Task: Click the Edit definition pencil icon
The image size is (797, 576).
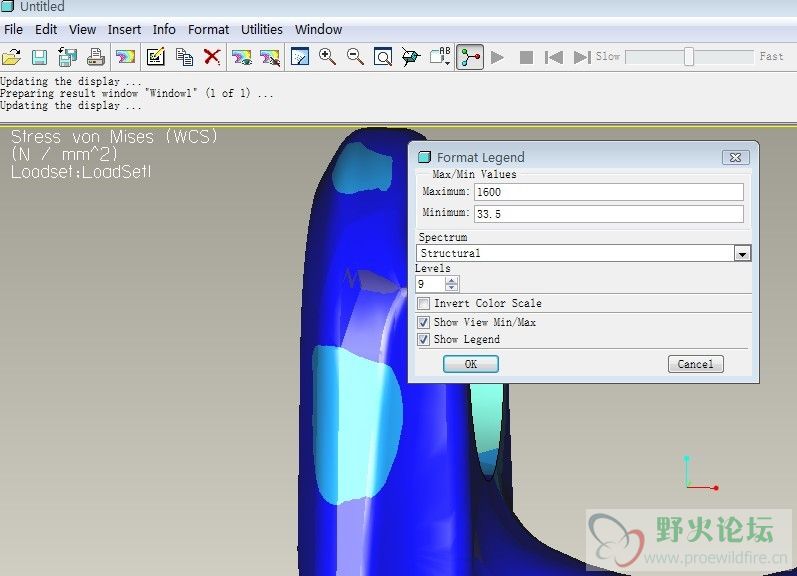Action: tap(156, 56)
